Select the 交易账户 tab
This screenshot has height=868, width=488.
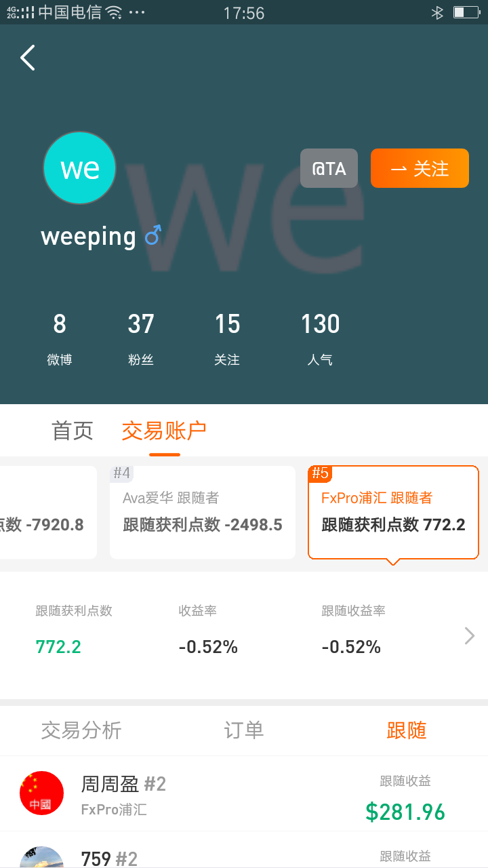click(164, 430)
